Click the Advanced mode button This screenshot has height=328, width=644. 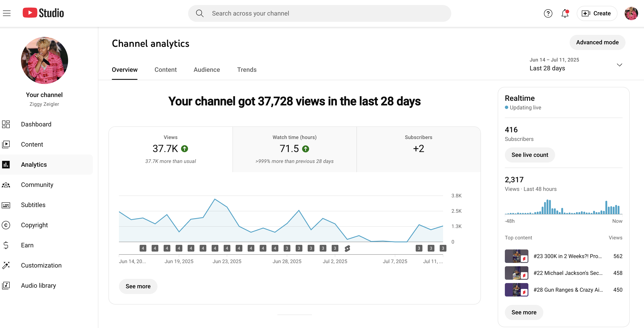[x=597, y=42]
